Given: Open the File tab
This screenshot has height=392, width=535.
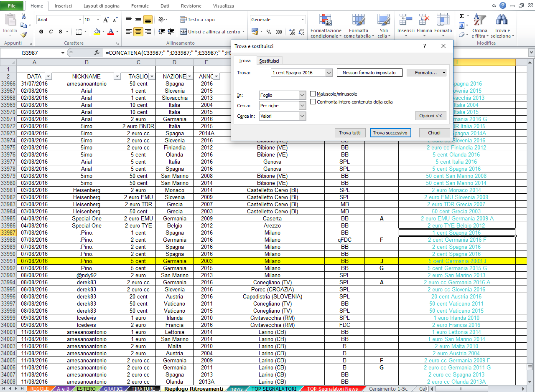Looking at the screenshot, I should (x=12, y=6).
